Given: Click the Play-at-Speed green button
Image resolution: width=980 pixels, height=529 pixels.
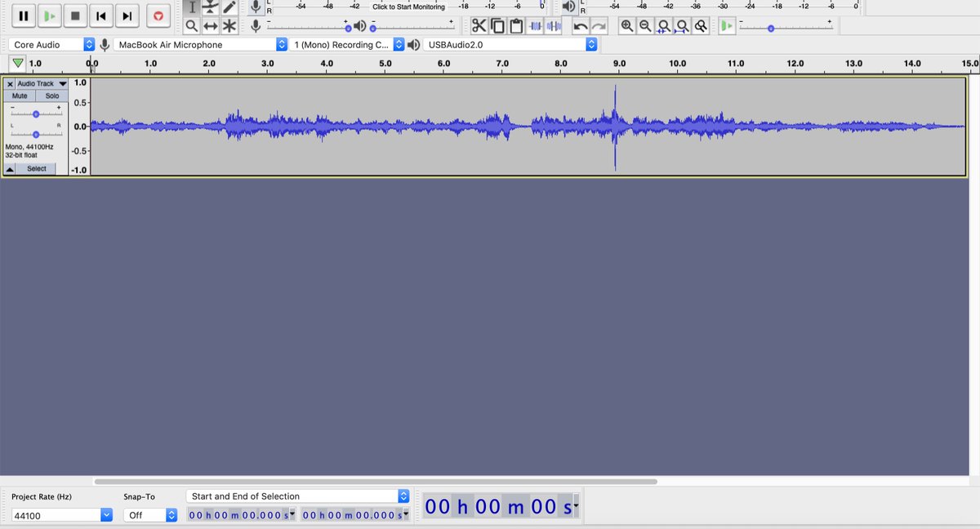Looking at the screenshot, I should 727,26.
